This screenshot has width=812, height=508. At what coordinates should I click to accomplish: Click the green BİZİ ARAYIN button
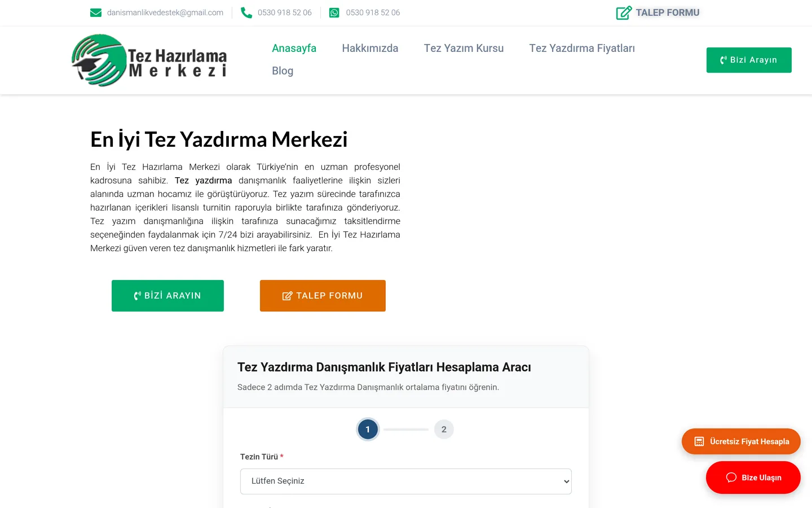click(x=167, y=296)
